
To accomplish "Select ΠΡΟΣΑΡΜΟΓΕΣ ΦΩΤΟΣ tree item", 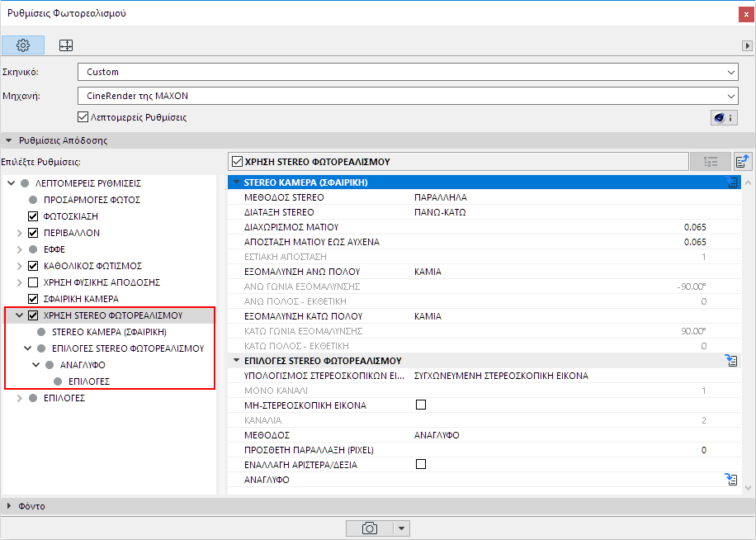I will point(92,200).
